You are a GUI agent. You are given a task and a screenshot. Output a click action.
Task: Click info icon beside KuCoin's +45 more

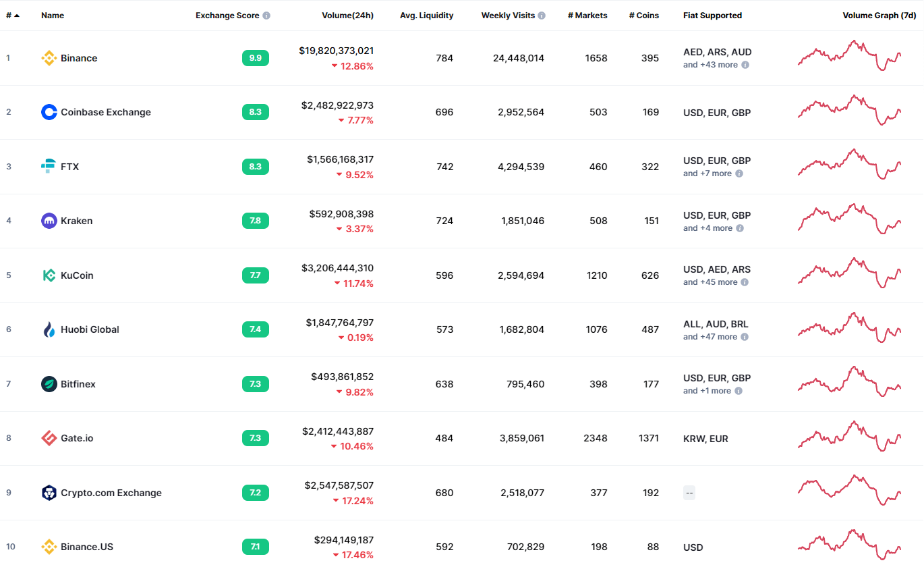pos(745,282)
